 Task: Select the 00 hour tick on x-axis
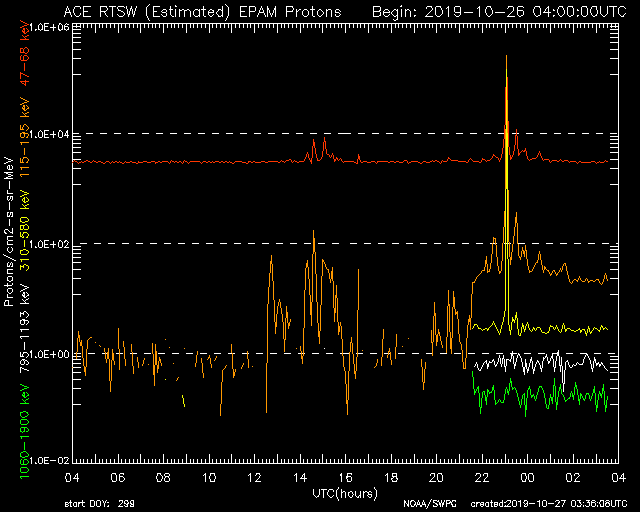click(x=526, y=478)
